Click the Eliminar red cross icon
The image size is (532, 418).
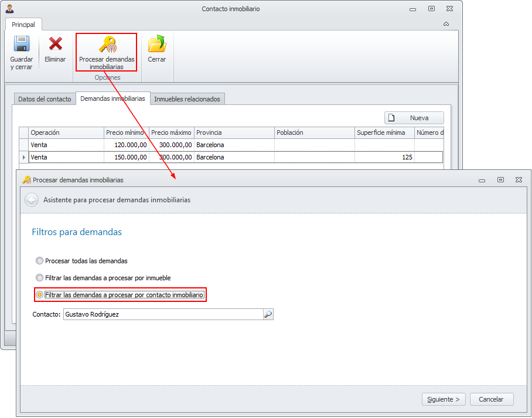point(55,44)
